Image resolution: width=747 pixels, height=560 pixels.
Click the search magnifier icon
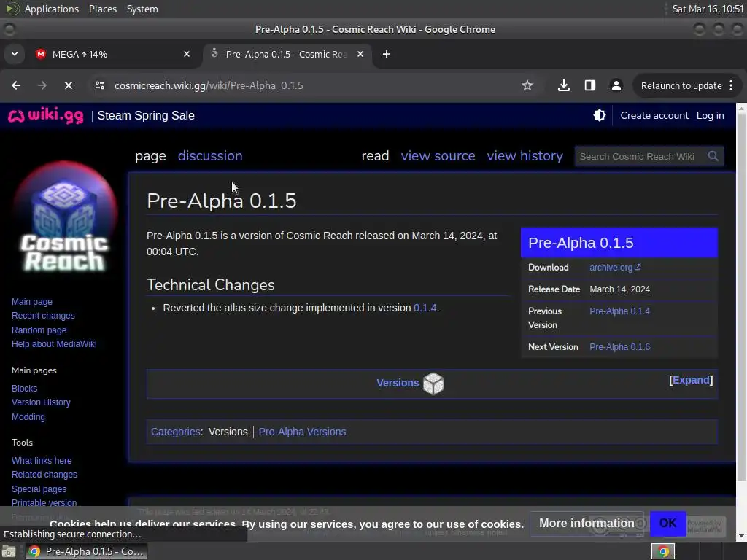coord(713,156)
